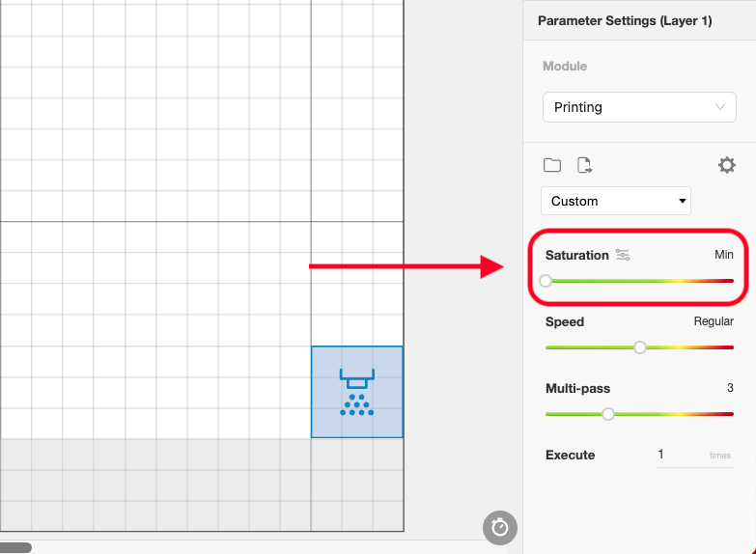Click the export parameters file icon
756x554 pixels.
point(584,165)
